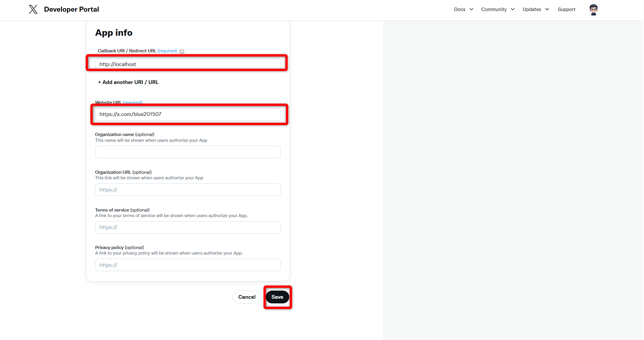Viewport: 644px width, 340px height.
Task: Click the Organization URL input field
Action: (188, 190)
